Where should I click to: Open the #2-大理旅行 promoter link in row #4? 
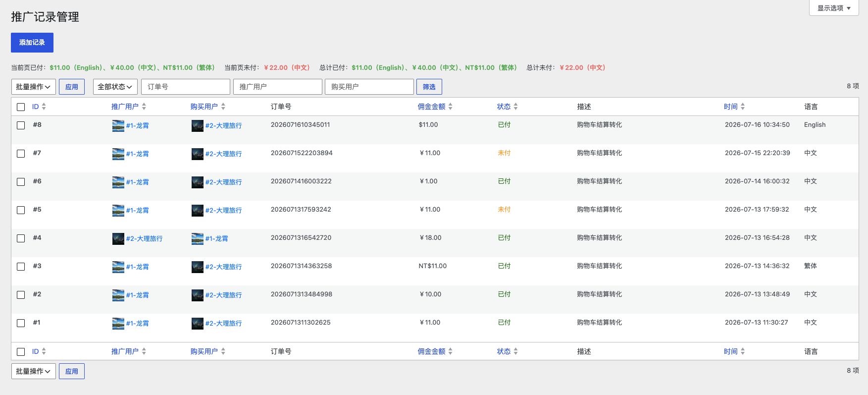click(144, 239)
